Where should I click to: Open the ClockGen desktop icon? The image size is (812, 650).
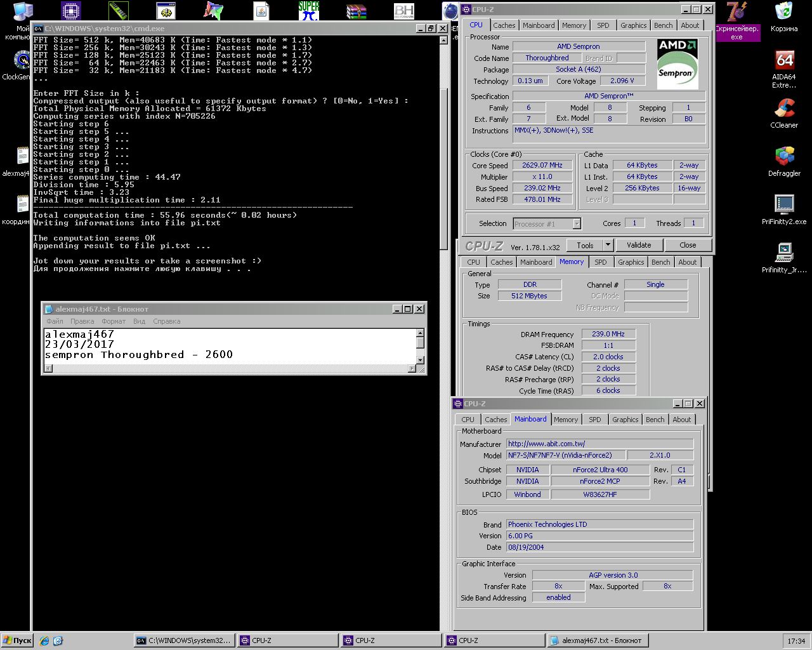pyautogui.click(x=21, y=60)
